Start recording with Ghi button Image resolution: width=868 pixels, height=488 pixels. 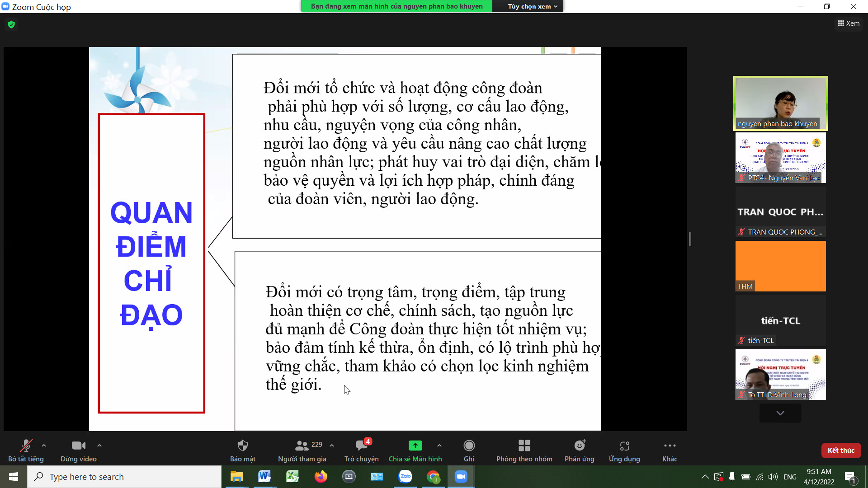tap(469, 450)
